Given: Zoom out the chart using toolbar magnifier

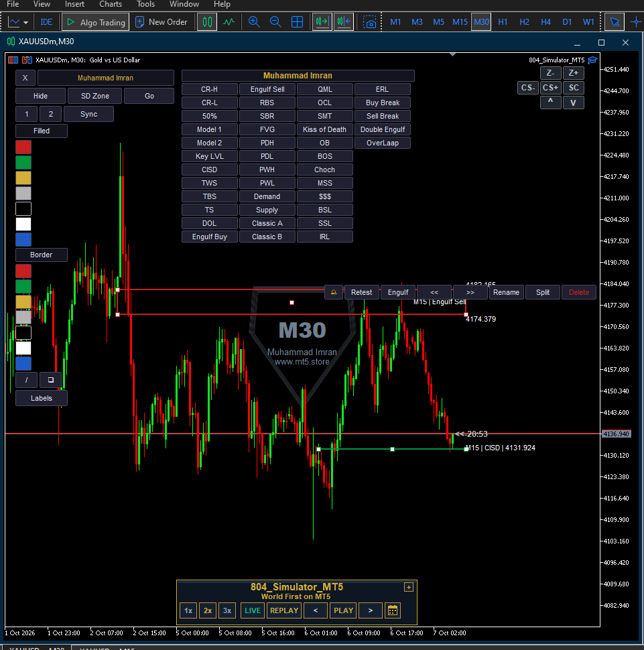Looking at the screenshot, I should pos(275,22).
